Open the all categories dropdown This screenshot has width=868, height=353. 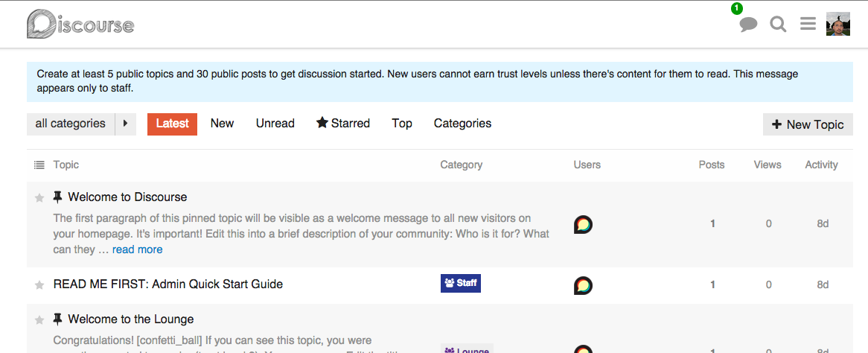click(x=70, y=124)
